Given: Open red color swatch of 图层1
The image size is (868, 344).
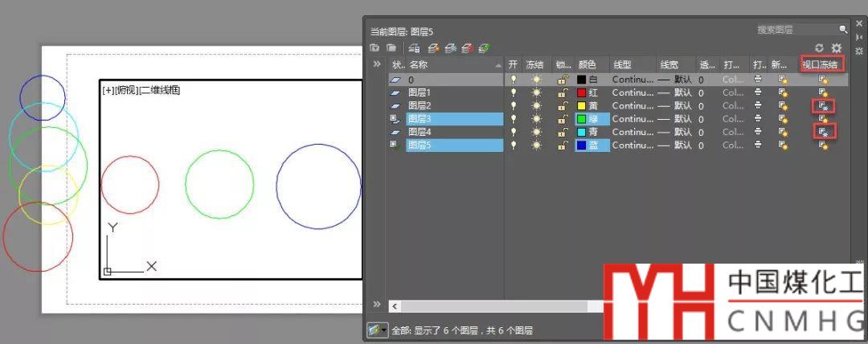Looking at the screenshot, I should click(581, 92).
